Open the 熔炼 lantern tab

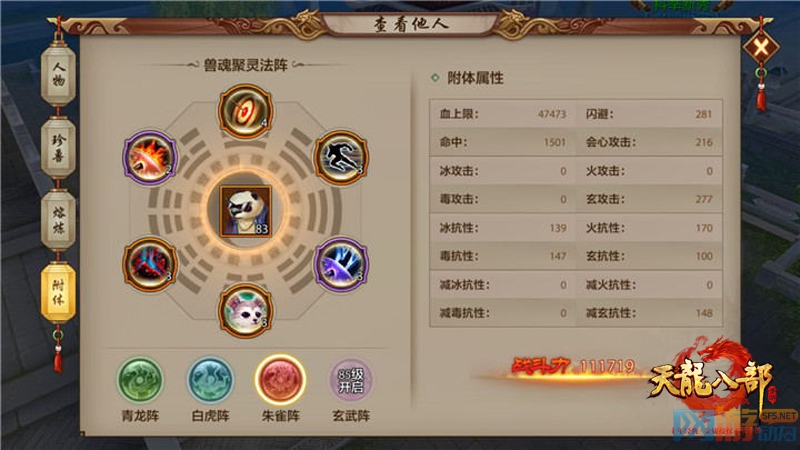59,220
